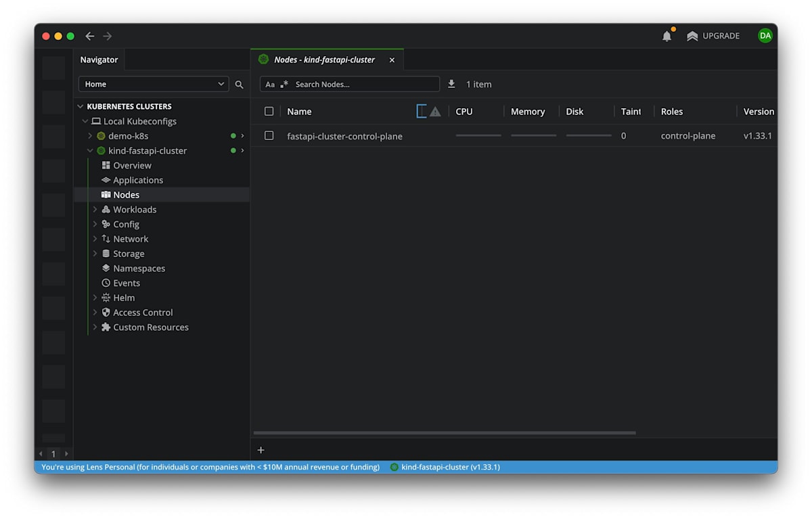Sort by the Memory column header
The width and height of the screenshot is (812, 519).
tap(528, 112)
